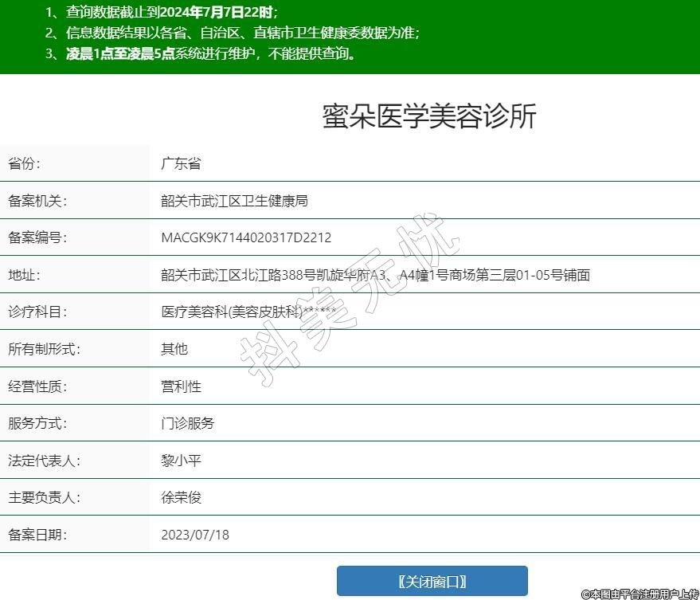
Task: Click the 【关闭窗口】 button
Action: (432, 581)
